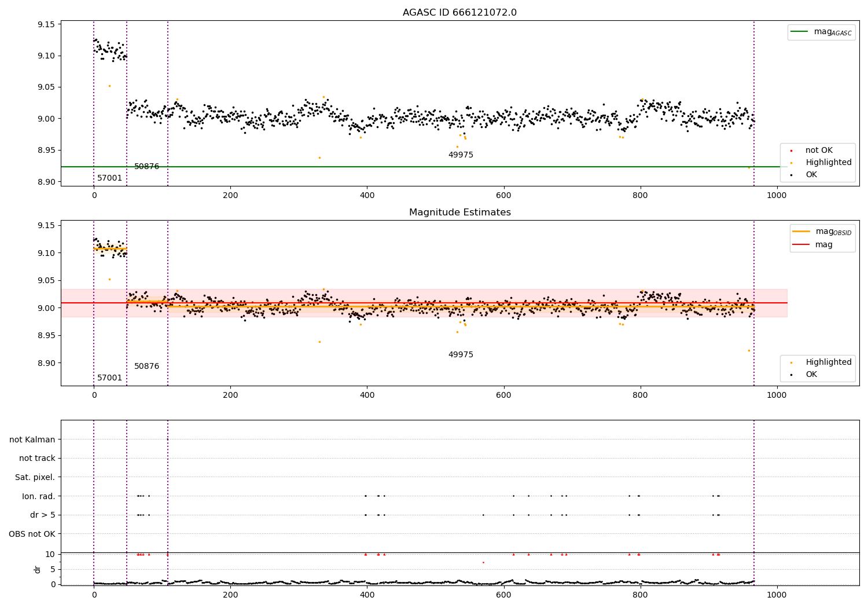Click the 8.95 y-axis tick in middle plot

point(46,335)
